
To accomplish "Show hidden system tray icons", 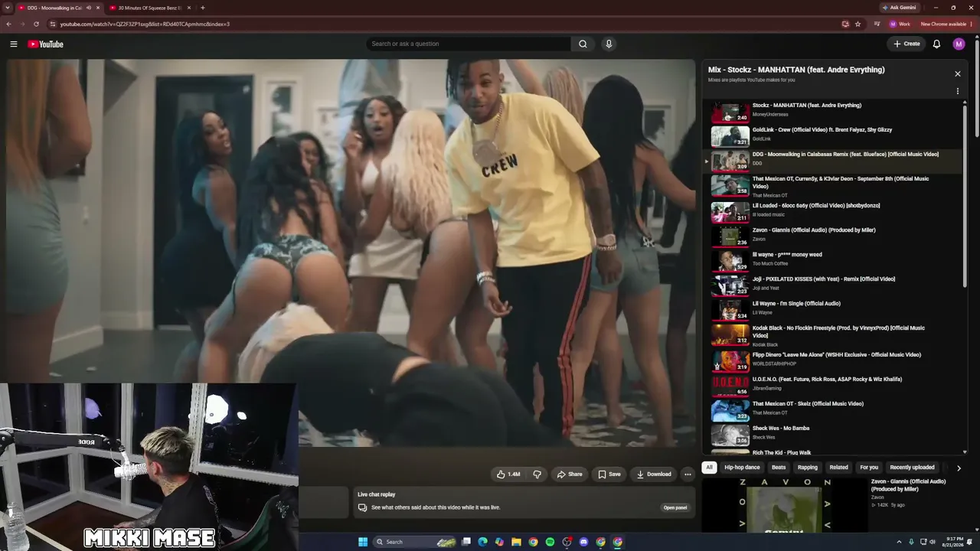I will 899,542.
